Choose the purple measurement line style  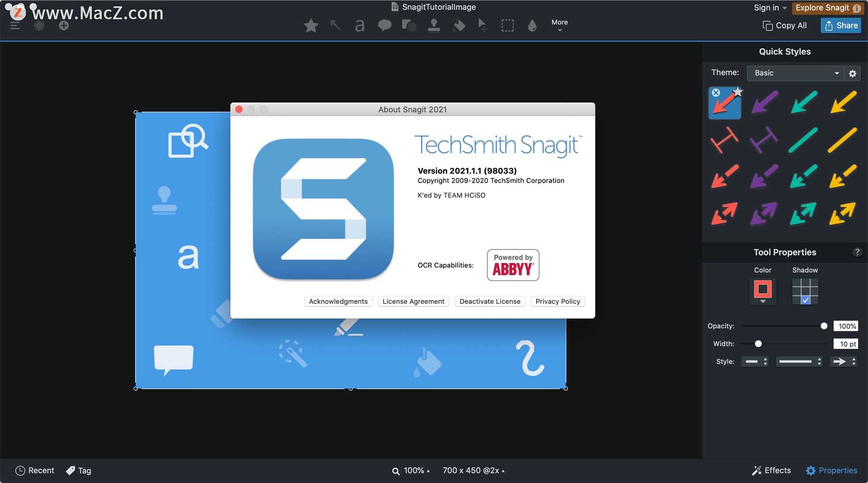coord(764,140)
